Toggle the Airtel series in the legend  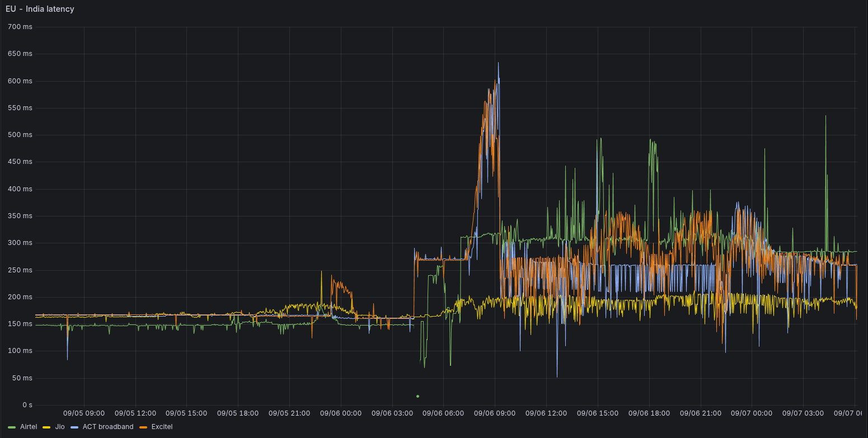[x=29, y=427]
